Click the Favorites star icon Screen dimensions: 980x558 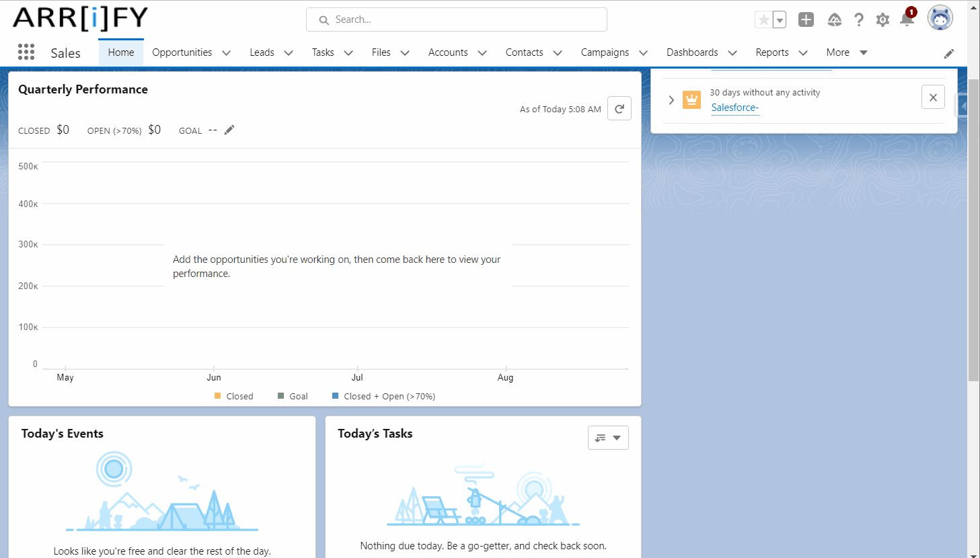tap(763, 20)
